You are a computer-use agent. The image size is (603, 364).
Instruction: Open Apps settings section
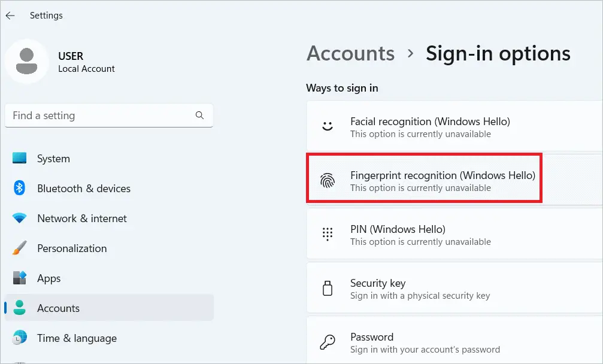[x=109, y=278]
